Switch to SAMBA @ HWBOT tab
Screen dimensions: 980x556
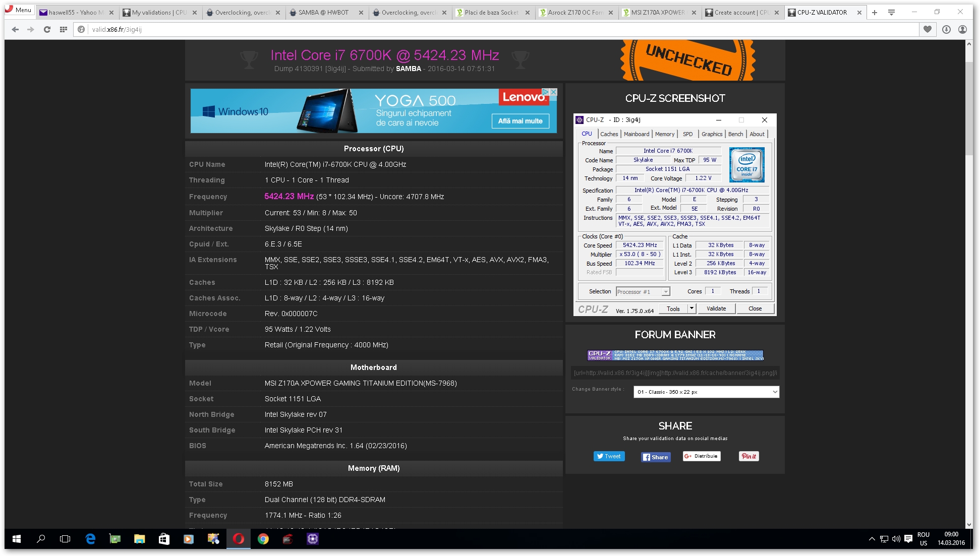click(325, 13)
